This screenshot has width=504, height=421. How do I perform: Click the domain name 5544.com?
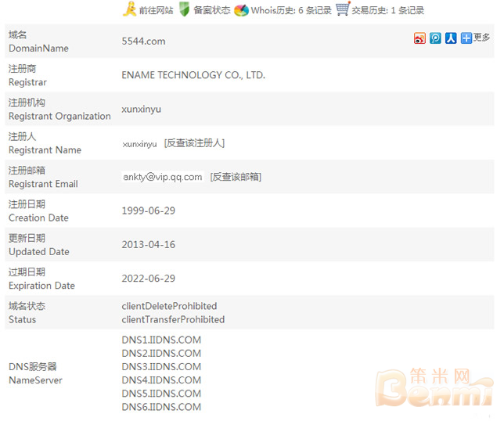click(x=144, y=41)
